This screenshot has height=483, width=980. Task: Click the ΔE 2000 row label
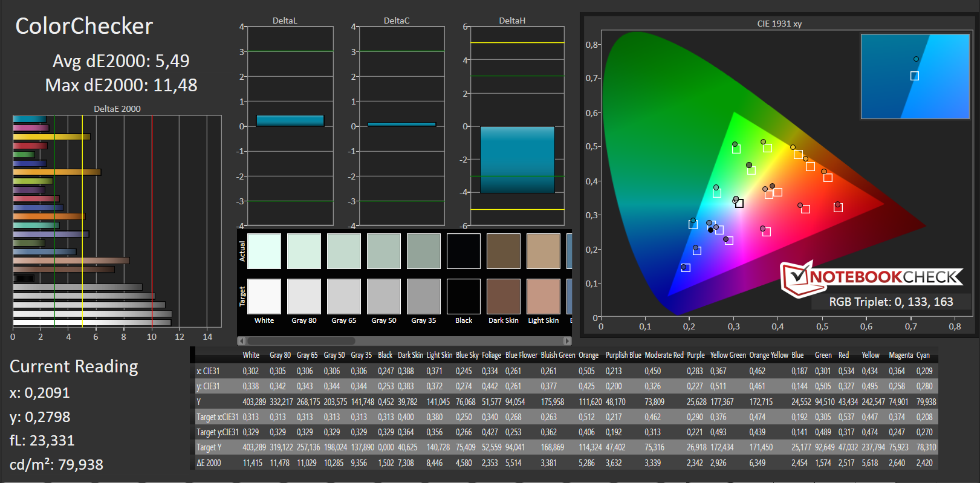[x=209, y=463]
